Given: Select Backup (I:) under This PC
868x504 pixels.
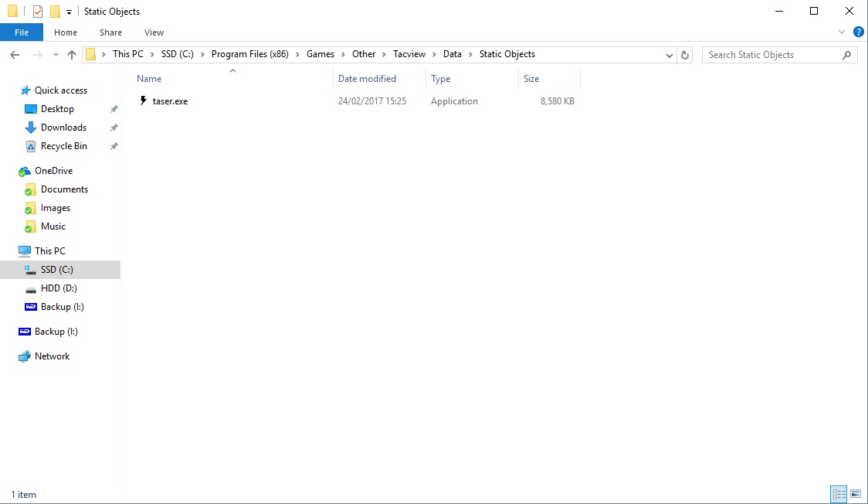Looking at the screenshot, I should point(62,307).
